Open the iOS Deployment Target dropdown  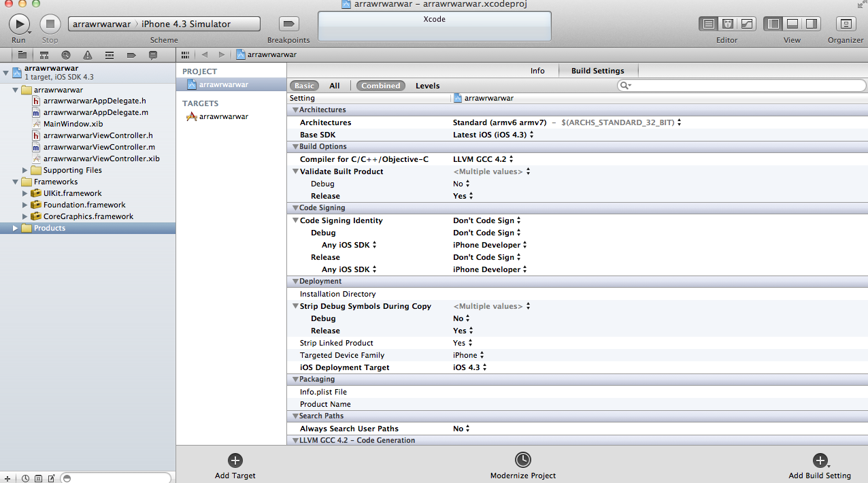point(470,367)
